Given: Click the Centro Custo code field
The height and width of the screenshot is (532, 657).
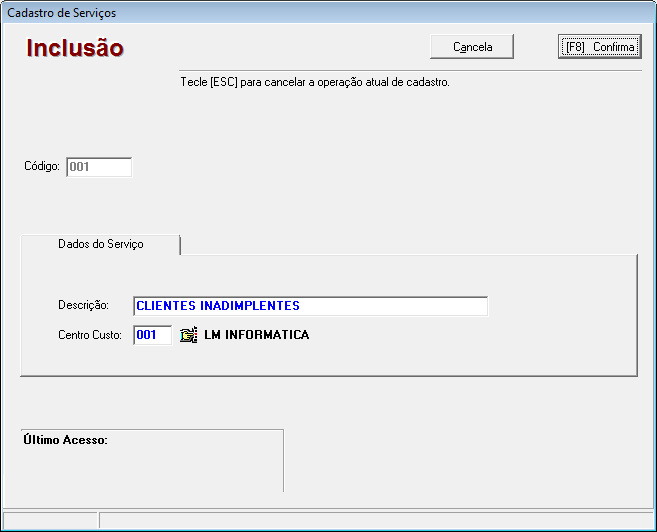Looking at the screenshot, I should [x=153, y=336].
